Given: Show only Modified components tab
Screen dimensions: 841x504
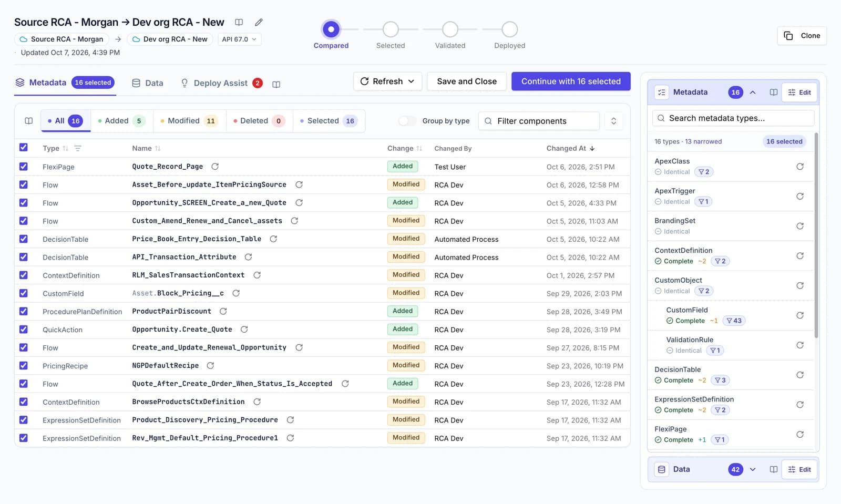Looking at the screenshot, I should [x=190, y=121].
